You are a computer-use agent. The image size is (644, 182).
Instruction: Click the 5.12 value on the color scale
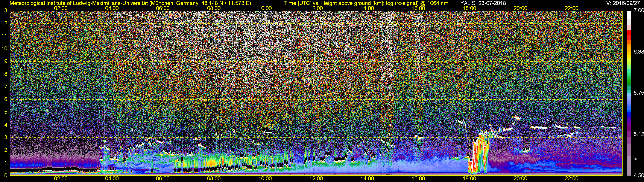(639, 134)
